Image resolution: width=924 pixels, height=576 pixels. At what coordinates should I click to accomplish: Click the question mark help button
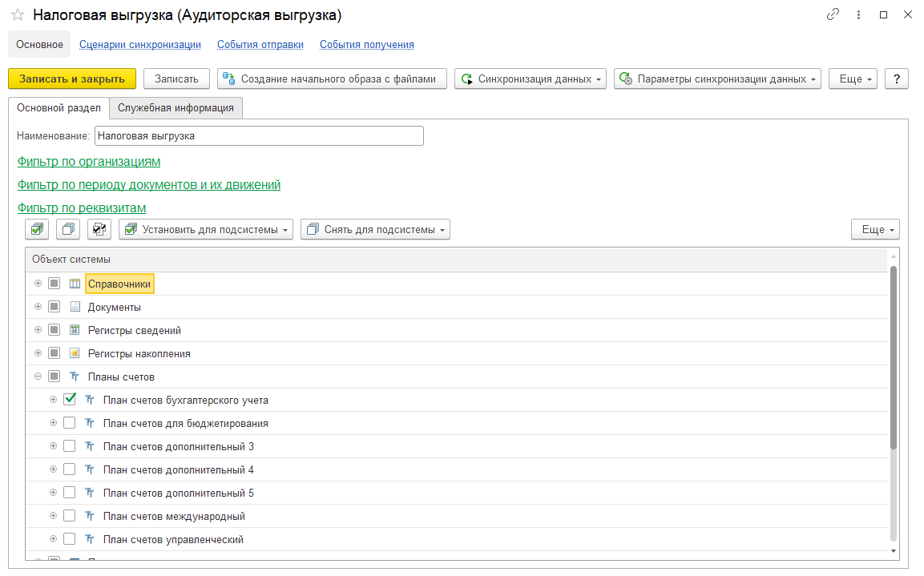click(896, 79)
